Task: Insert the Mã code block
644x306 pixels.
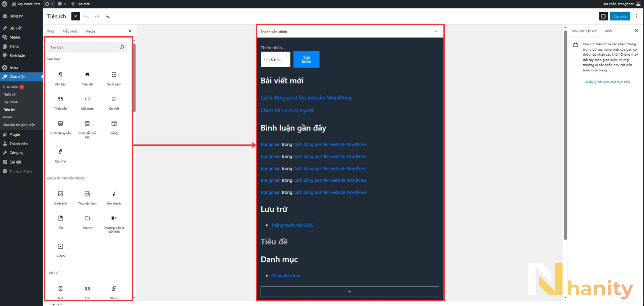Action: 87,103
